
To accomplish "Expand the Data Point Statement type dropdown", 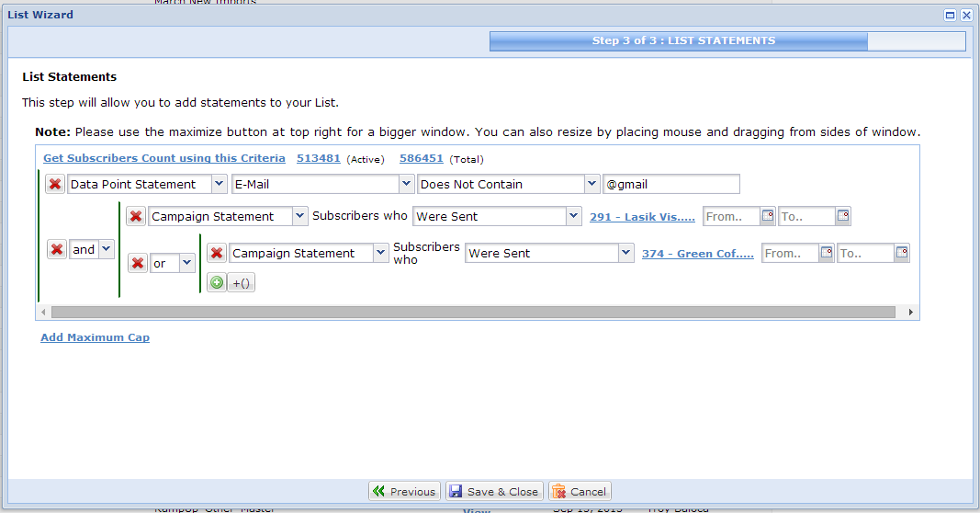I will coord(219,184).
